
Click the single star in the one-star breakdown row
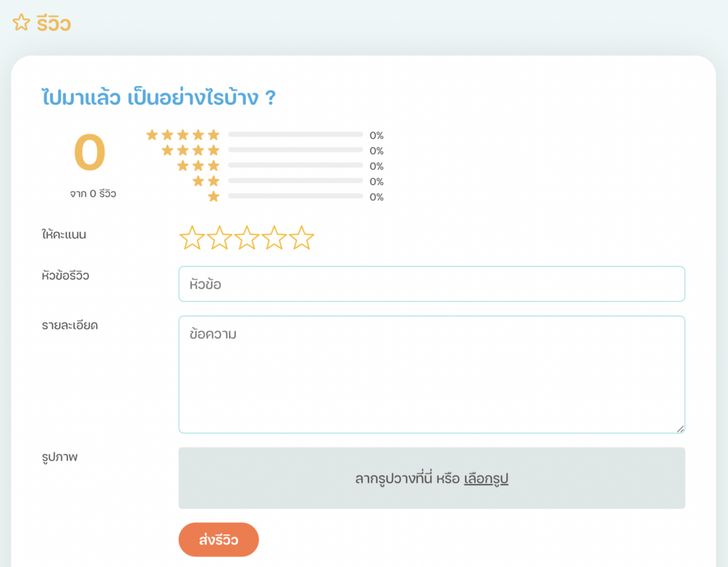(x=213, y=196)
